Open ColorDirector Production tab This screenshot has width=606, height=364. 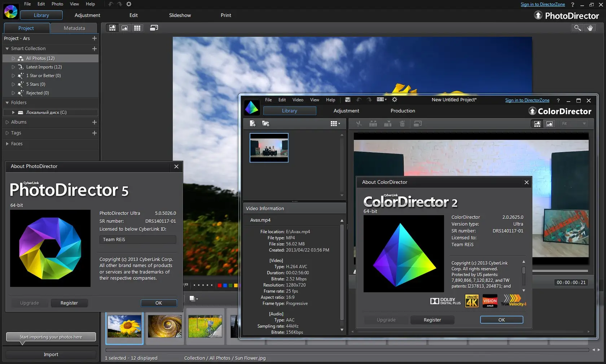pos(403,111)
